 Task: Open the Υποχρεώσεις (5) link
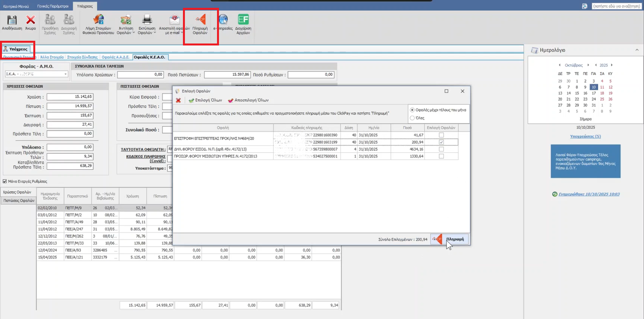[585, 136]
